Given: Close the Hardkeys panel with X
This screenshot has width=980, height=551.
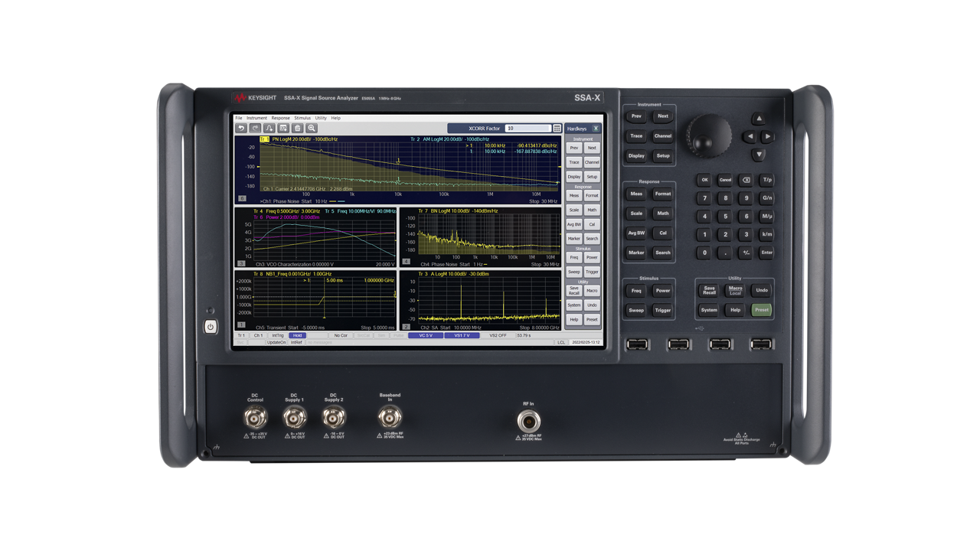Looking at the screenshot, I should pyautogui.click(x=596, y=129).
